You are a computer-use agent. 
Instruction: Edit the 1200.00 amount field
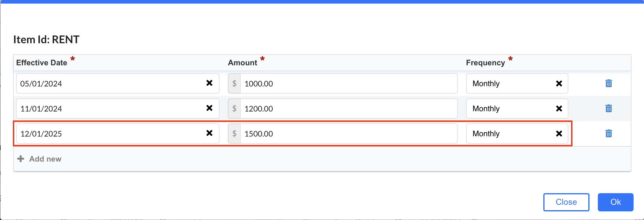pyautogui.click(x=349, y=109)
